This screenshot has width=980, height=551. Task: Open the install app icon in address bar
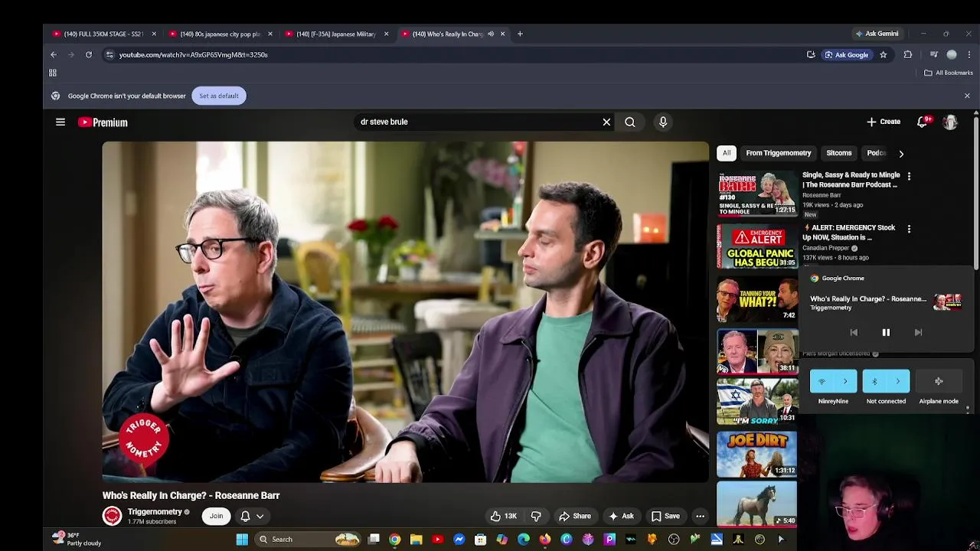811,54
